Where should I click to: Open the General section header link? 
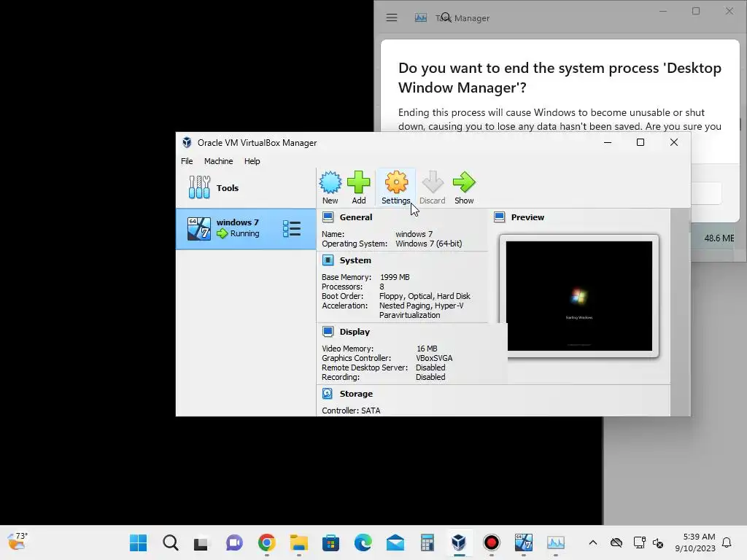click(x=356, y=217)
